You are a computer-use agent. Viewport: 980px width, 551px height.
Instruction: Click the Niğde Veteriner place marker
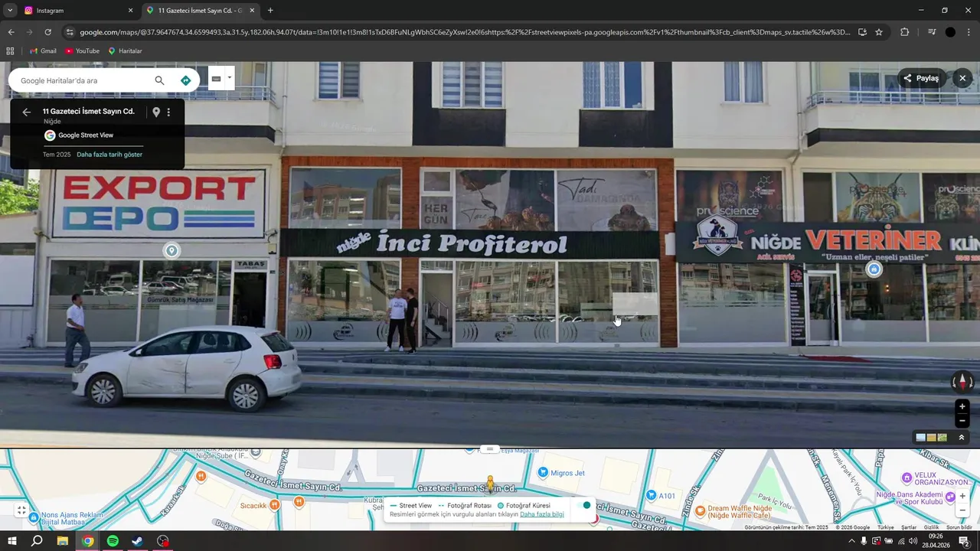pyautogui.click(x=874, y=269)
